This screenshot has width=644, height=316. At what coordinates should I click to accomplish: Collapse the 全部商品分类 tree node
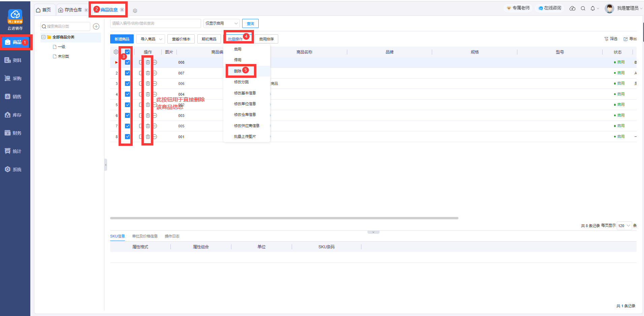coord(43,37)
